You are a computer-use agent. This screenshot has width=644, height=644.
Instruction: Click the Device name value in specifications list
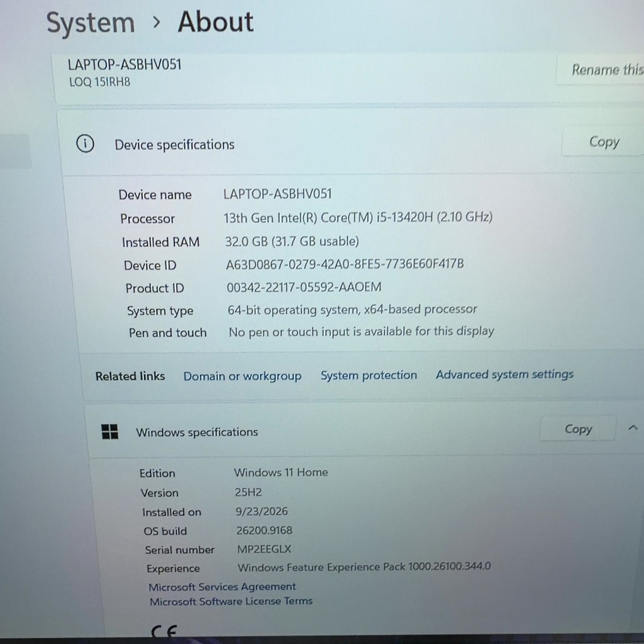click(x=277, y=194)
